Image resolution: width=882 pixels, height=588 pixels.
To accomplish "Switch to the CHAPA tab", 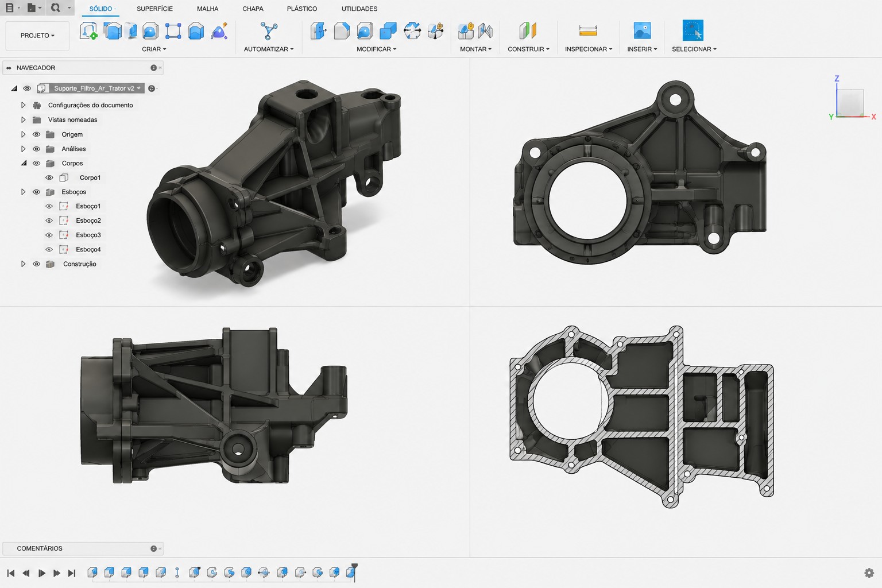I will [x=253, y=9].
